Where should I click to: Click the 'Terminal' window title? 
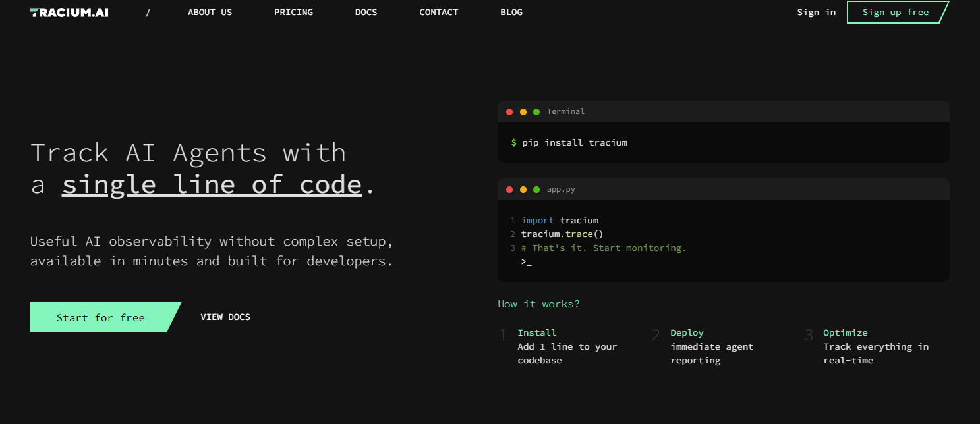coord(565,111)
